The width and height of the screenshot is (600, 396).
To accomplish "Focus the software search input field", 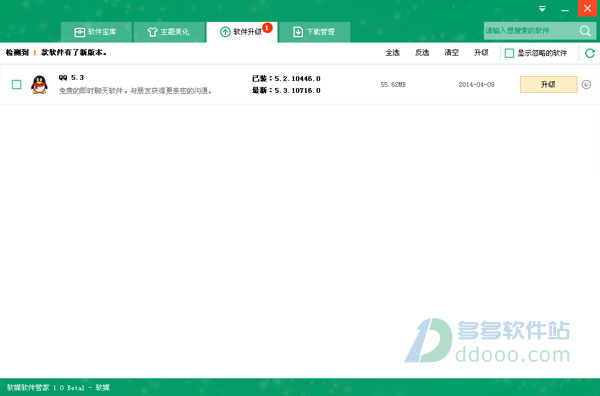I will (531, 31).
